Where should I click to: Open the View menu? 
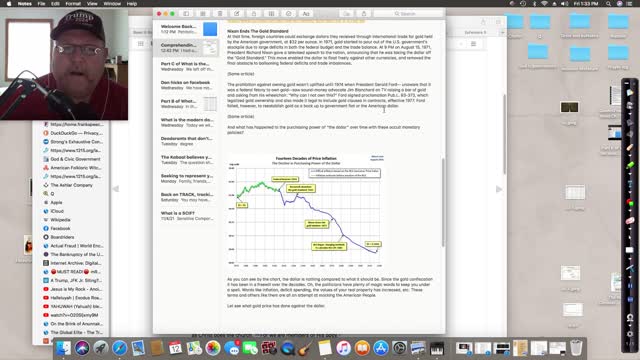pos(92,4)
